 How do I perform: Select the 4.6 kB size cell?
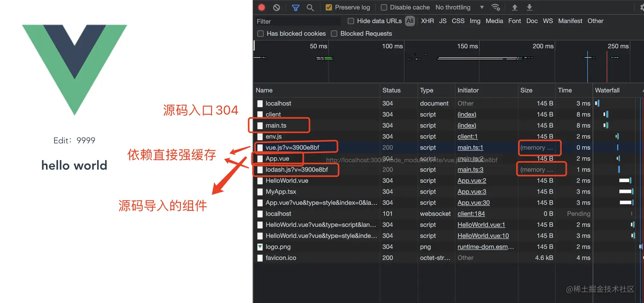[543, 258]
